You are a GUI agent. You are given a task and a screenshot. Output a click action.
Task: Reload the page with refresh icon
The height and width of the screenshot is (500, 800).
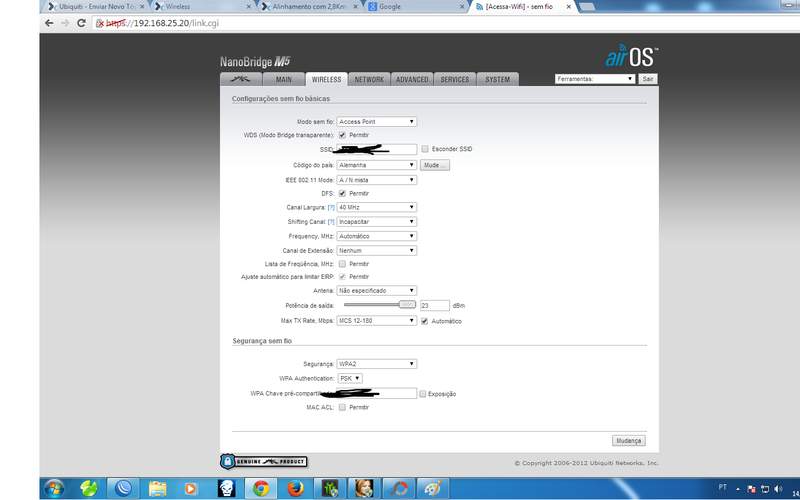[x=81, y=23]
